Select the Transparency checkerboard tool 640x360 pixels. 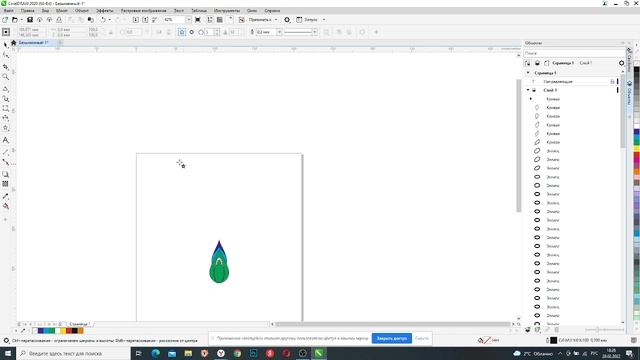tap(6, 184)
